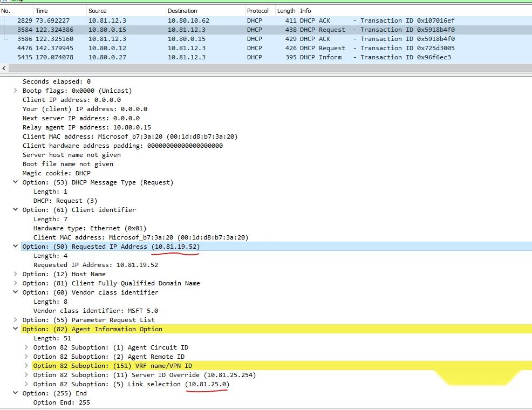Screen dimensions: 532x410
Task: Expand Option (81) Client Fully Qualified Domain Name
Action: (x=15, y=283)
